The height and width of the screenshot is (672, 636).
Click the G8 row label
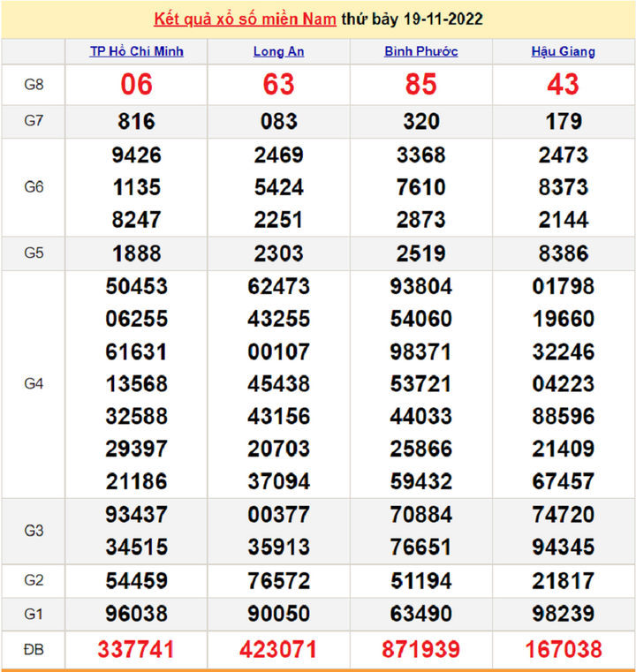(x=34, y=85)
